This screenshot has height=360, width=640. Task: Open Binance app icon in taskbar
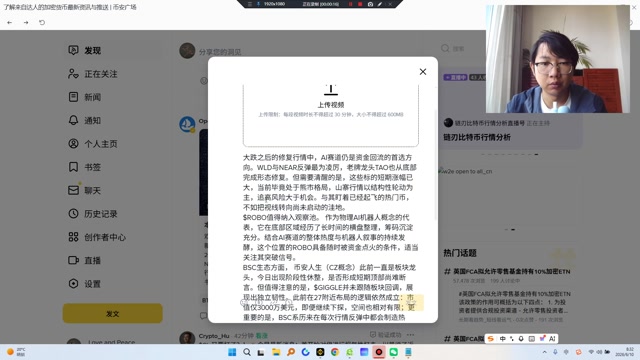click(320, 352)
